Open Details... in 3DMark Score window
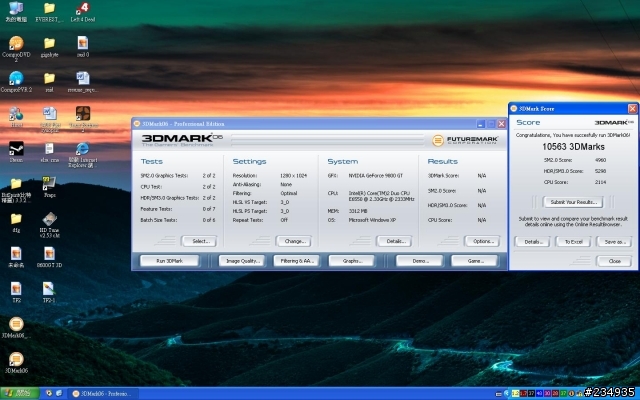Image resolution: width=640 pixels, height=400 pixels. (532, 242)
